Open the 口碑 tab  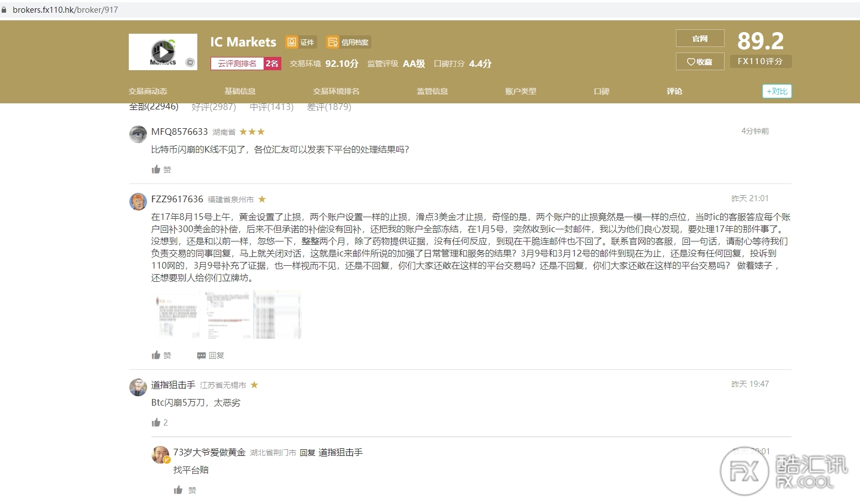[601, 91]
